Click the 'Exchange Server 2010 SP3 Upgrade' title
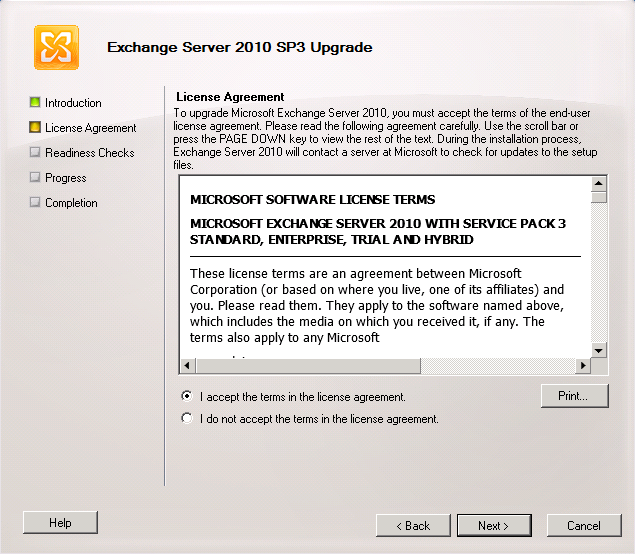635x554 pixels. pyautogui.click(x=240, y=47)
